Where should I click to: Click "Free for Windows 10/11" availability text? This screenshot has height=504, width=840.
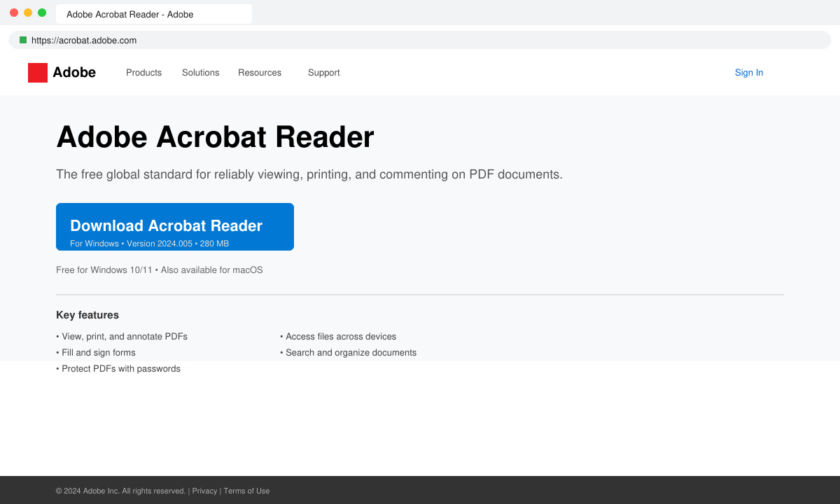[104, 270]
